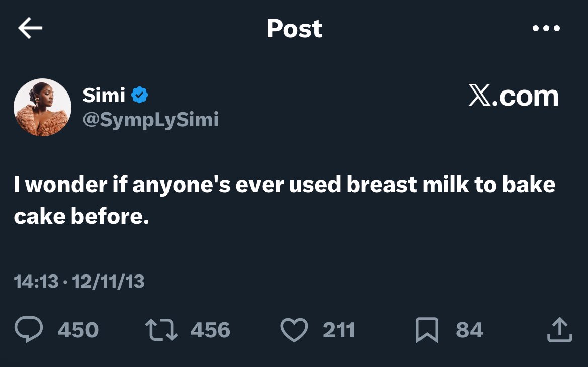
Task: Tap the Post header title
Action: pyautogui.click(x=294, y=29)
